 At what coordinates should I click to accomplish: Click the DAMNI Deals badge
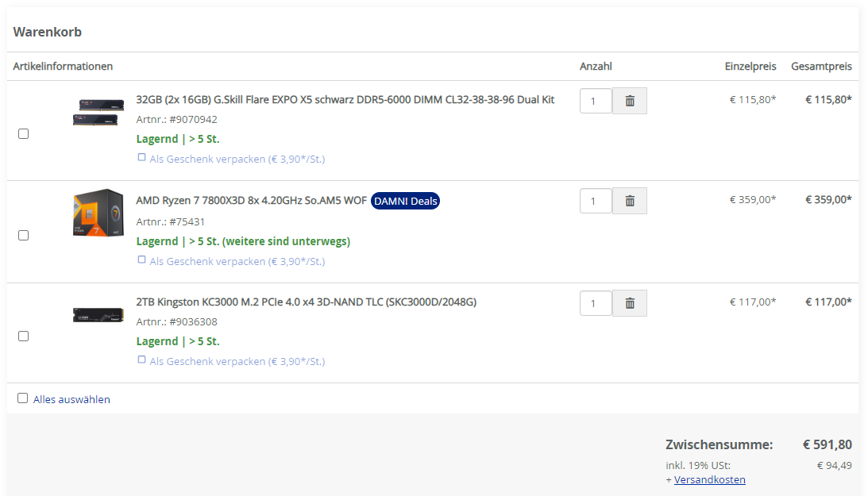[405, 202]
